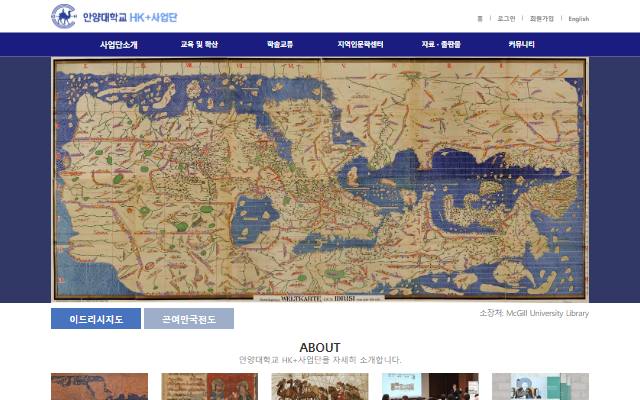640x400 pixels.
Task: Click the camel logo icon in the header
Action: coord(64,16)
